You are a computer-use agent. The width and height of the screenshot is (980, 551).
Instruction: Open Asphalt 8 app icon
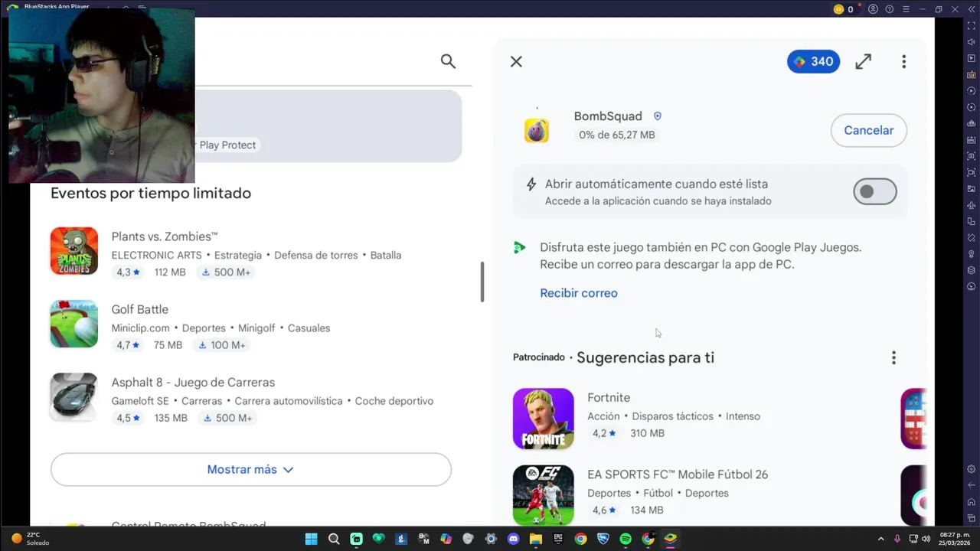[x=74, y=396]
